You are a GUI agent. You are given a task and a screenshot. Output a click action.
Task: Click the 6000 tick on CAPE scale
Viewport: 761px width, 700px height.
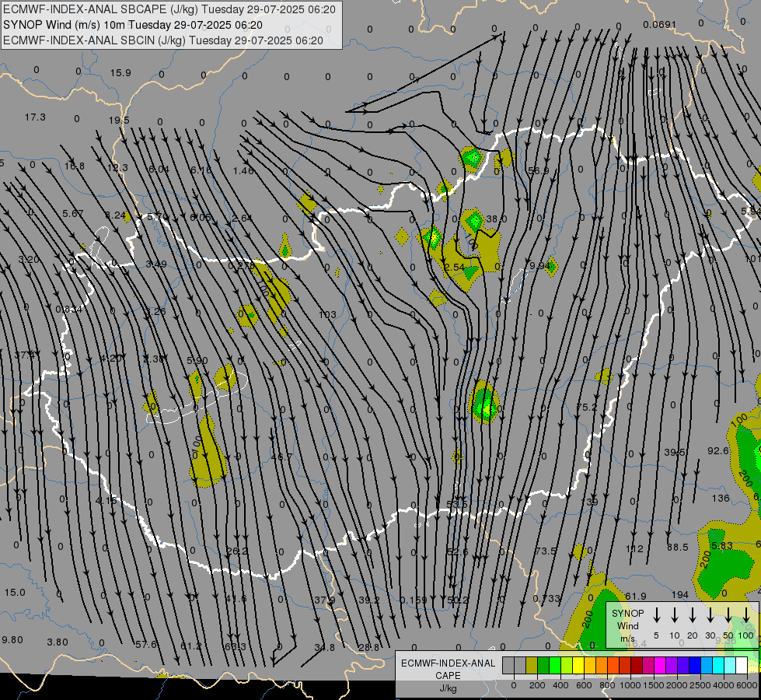pos(746,685)
